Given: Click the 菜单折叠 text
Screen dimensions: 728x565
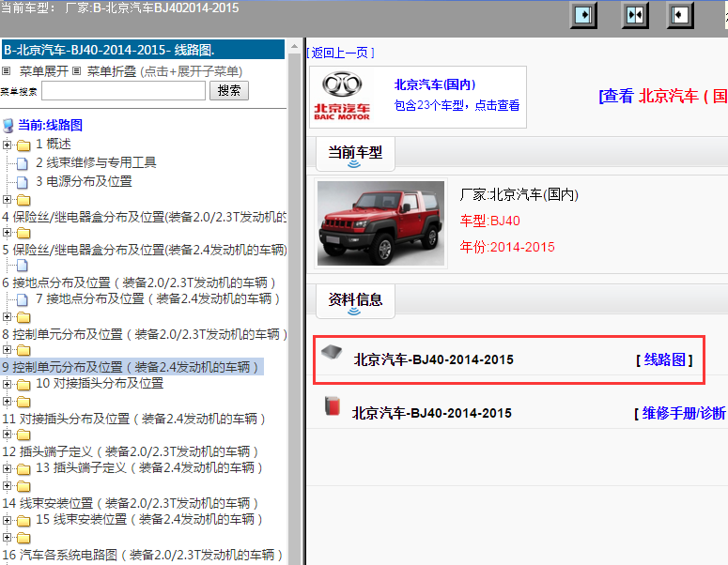Looking at the screenshot, I should coord(112,71).
